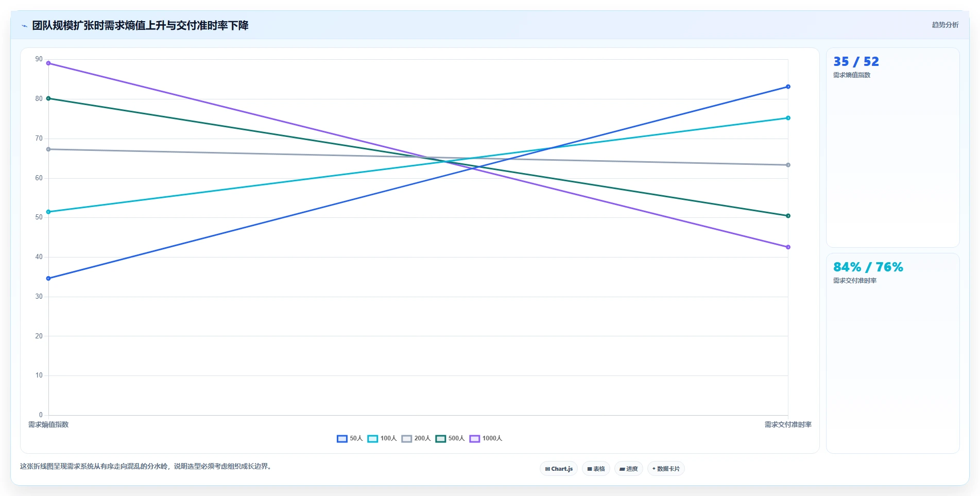Select the 表格 tag chip

tap(596, 469)
